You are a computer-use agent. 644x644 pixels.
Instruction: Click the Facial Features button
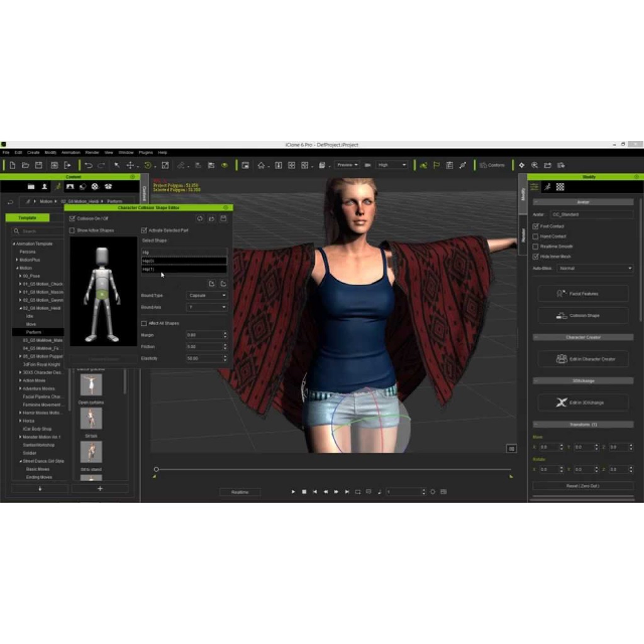point(583,294)
